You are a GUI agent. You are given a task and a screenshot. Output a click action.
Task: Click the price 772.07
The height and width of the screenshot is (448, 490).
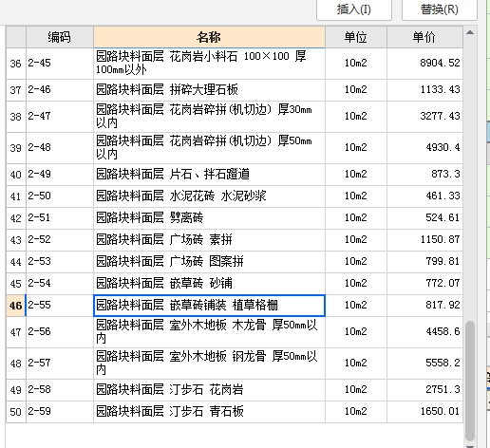click(443, 283)
